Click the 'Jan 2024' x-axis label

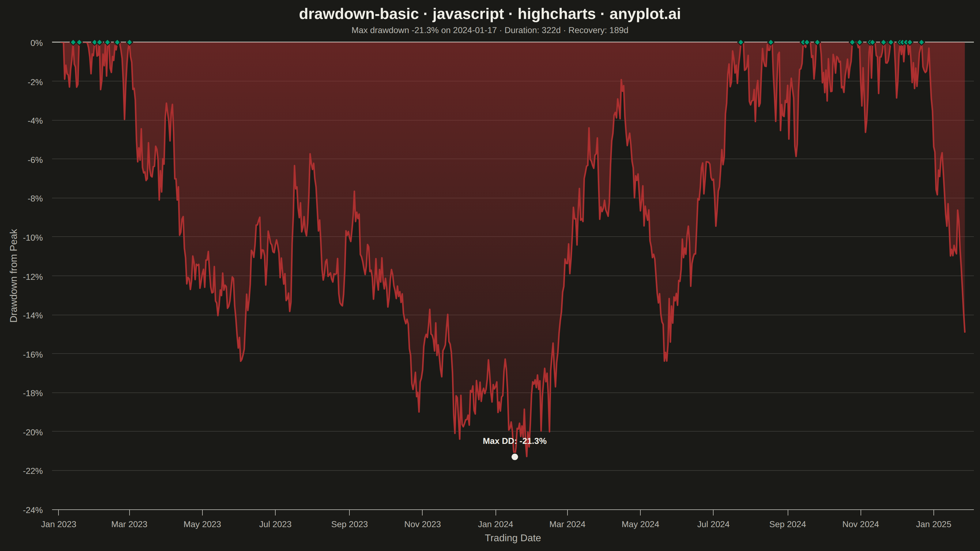[x=496, y=524]
